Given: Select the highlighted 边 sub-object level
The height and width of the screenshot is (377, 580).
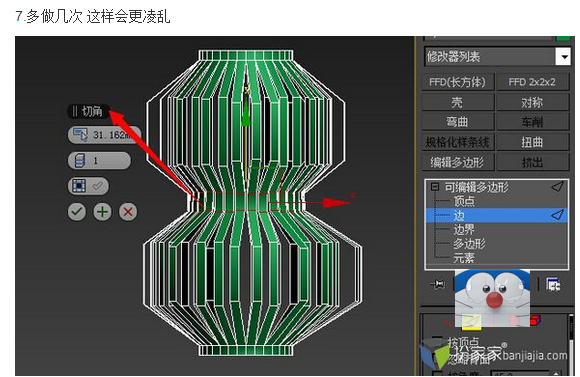Looking at the screenshot, I should pyautogui.click(x=497, y=215).
